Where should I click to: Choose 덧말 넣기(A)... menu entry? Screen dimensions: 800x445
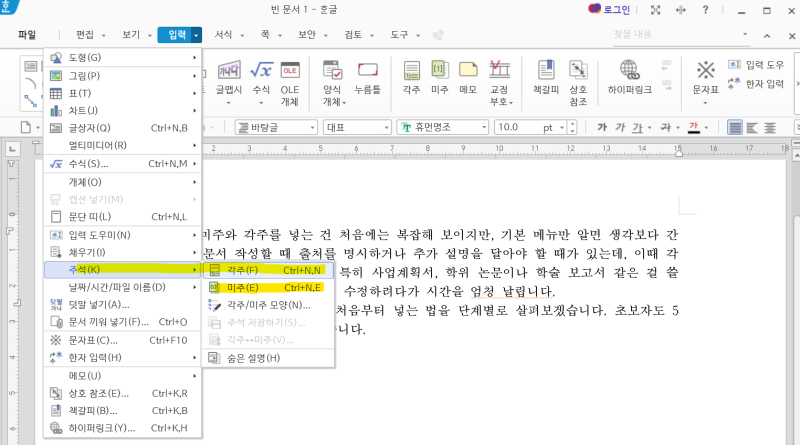pyautogui.click(x=123, y=305)
